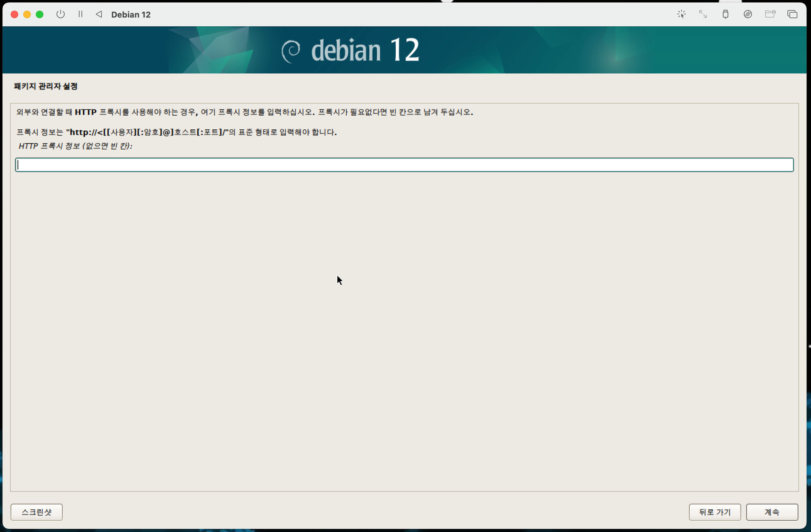Toggle capture mouse cursor icon
The image size is (811, 532).
pyautogui.click(x=681, y=14)
